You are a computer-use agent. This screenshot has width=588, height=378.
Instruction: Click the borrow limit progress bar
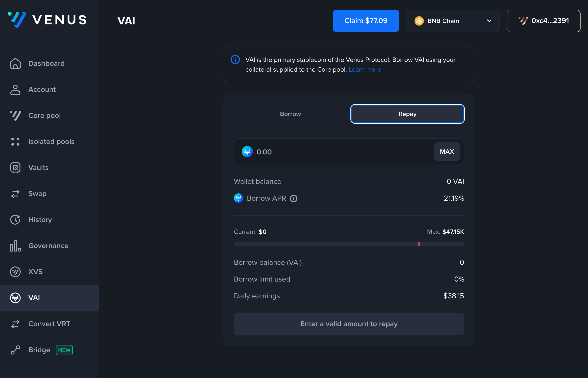click(x=349, y=244)
